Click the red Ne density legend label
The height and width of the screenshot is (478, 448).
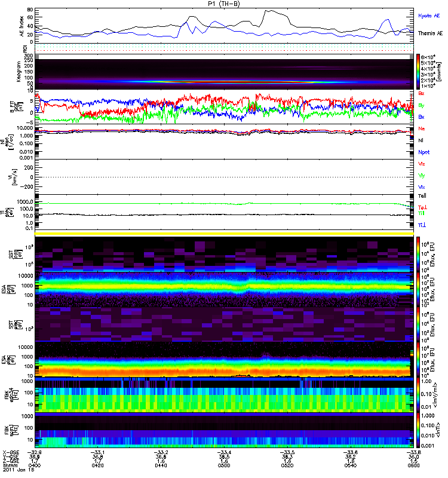pos(422,128)
